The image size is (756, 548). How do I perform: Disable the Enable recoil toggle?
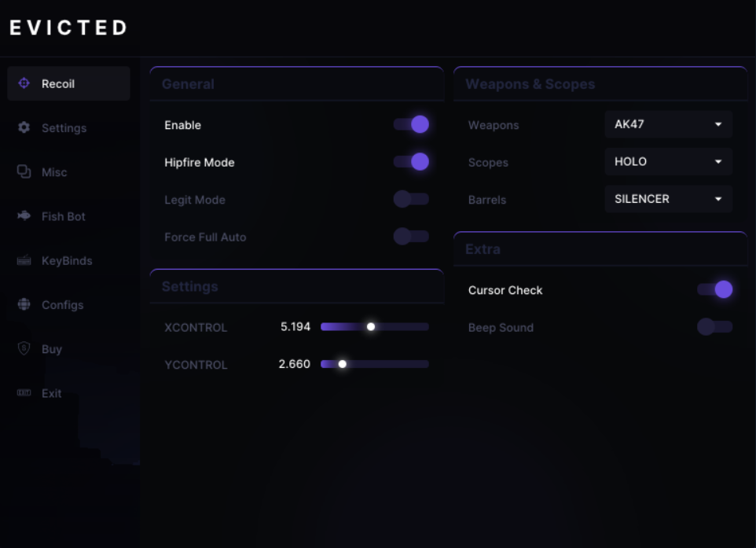[411, 124]
